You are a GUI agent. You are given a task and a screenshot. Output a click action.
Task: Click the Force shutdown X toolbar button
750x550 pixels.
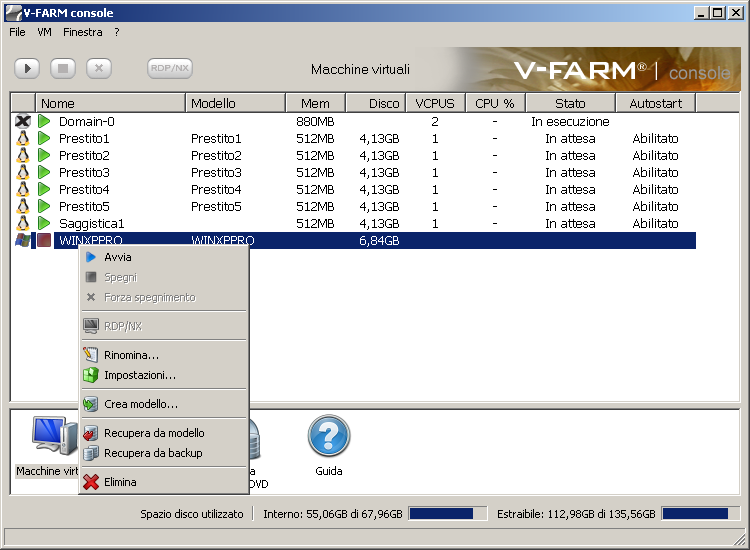[x=99, y=68]
